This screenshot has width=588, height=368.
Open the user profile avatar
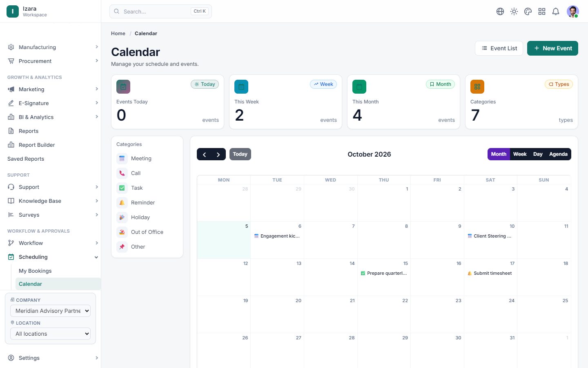pos(573,11)
